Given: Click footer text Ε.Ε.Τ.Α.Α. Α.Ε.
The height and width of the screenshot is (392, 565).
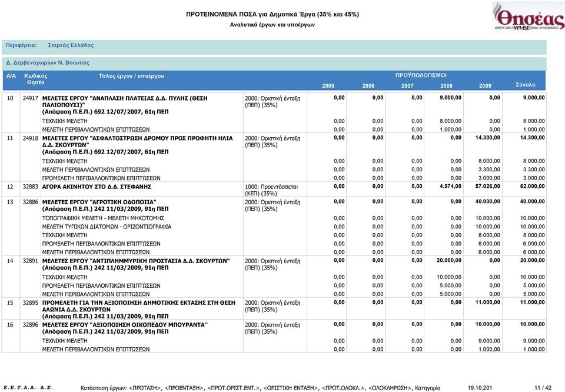Looking at the screenshot, I should 28,388.
